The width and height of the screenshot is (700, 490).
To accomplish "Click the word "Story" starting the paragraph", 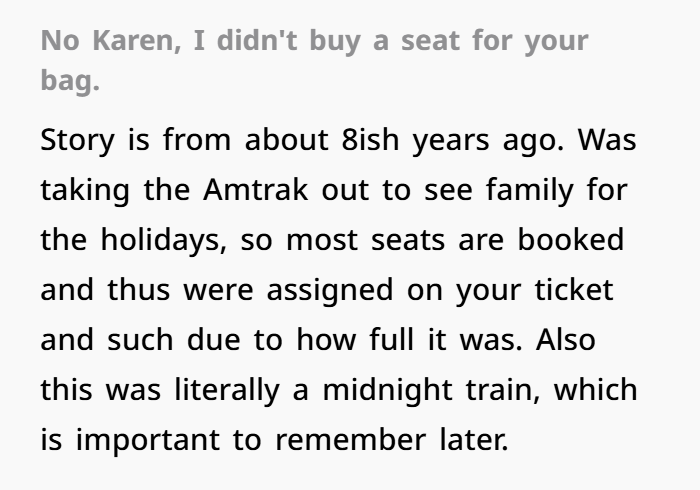I will 77,141.
